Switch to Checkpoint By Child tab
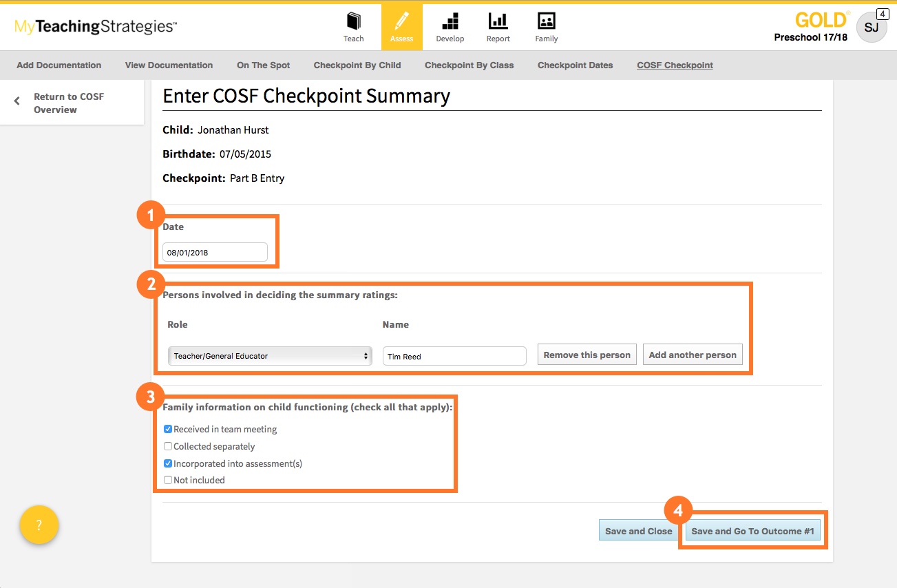897x588 pixels. (357, 65)
